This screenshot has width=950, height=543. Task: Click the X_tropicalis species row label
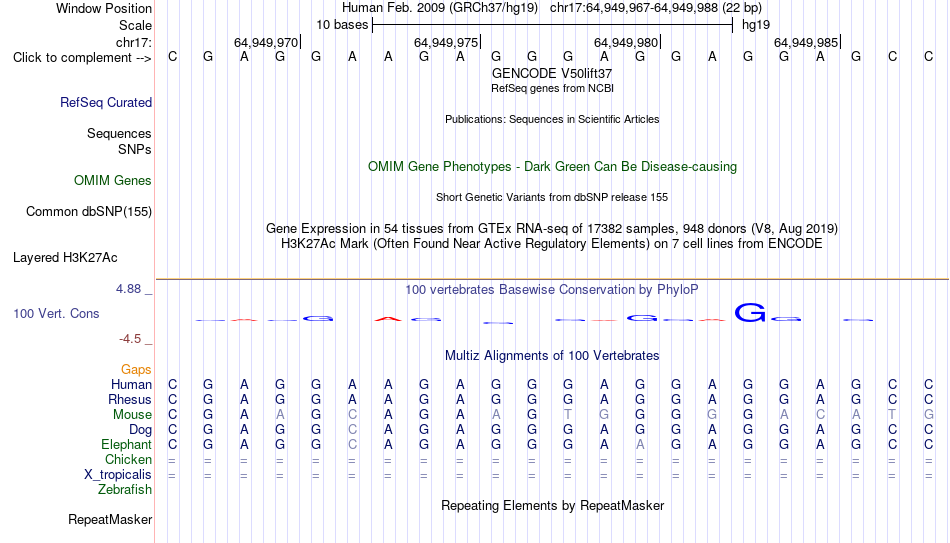click(118, 475)
